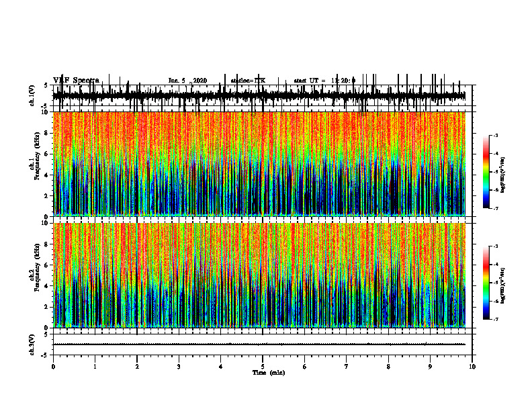The width and height of the screenshot is (532, 411).
Task: Click the time axis tick label "6"
Action: click(x=305, y=367)
